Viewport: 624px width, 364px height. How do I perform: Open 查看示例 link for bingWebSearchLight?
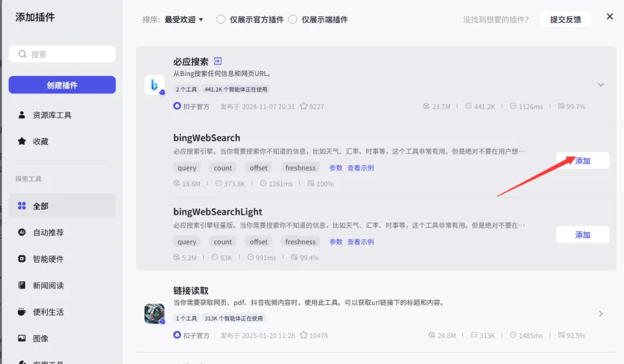tap(361, 242)
